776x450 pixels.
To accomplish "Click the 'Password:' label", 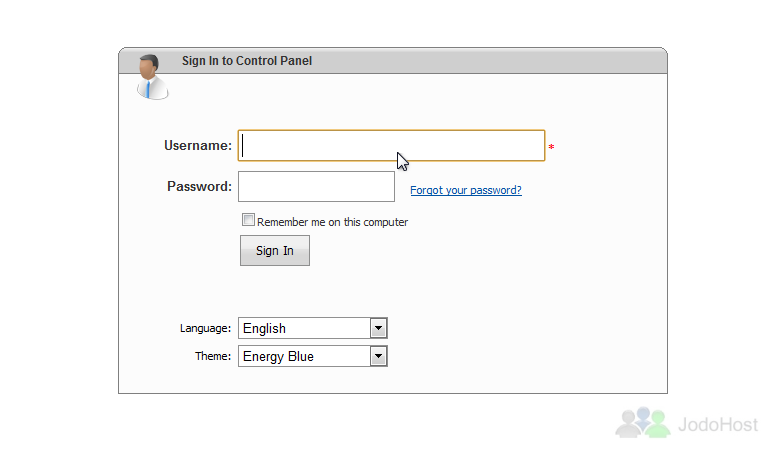I will [199, 187].
